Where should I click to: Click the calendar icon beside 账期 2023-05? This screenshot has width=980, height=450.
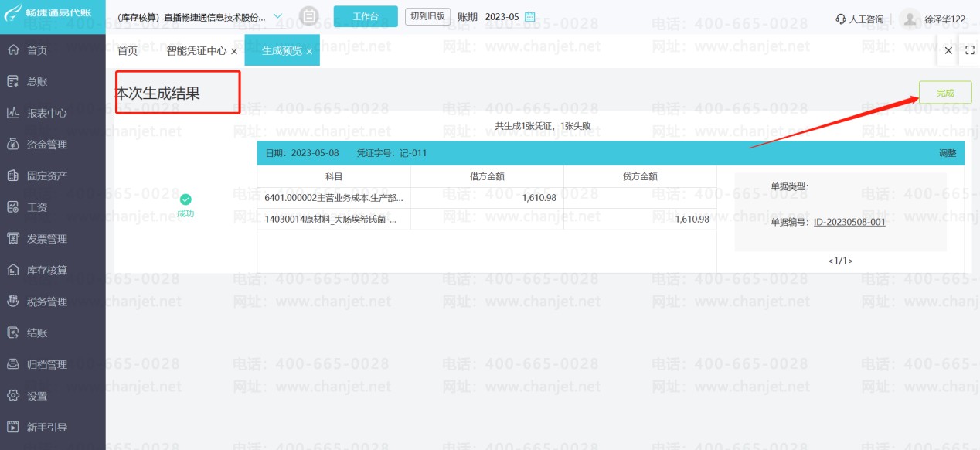click(530, 17)
